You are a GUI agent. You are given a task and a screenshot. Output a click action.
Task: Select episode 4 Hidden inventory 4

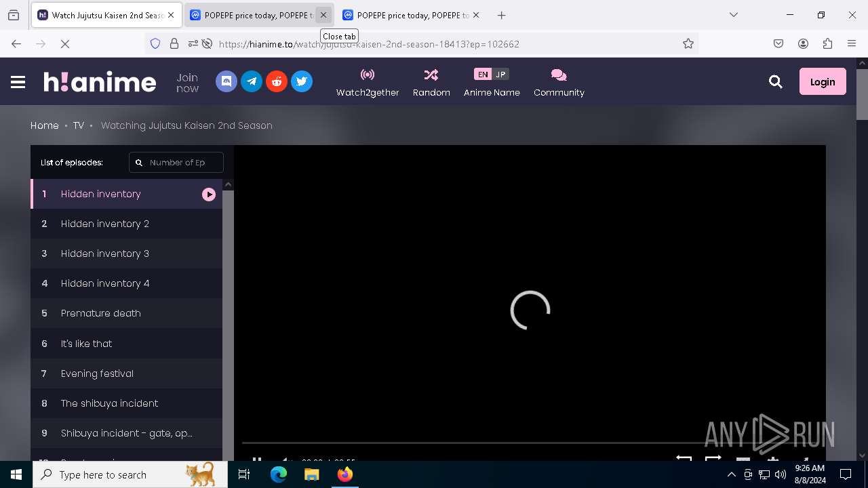pyautogui.click(x=126, y=283)
